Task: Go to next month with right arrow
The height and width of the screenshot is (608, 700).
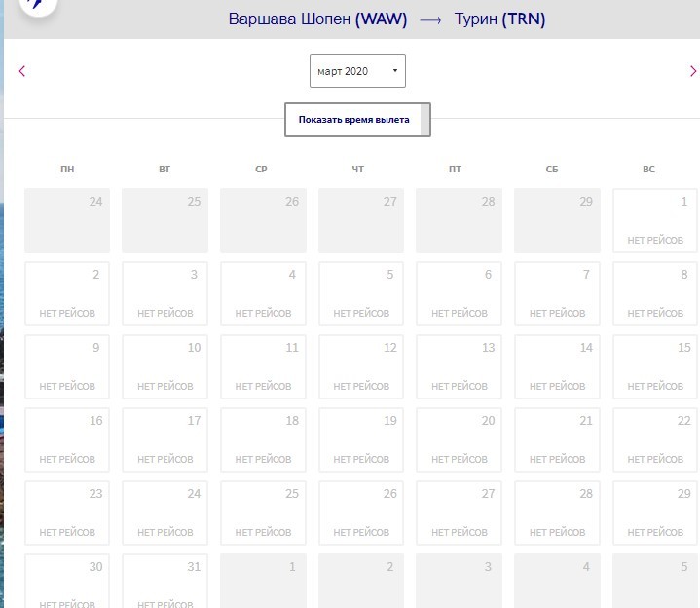Action: pos(692,71)
